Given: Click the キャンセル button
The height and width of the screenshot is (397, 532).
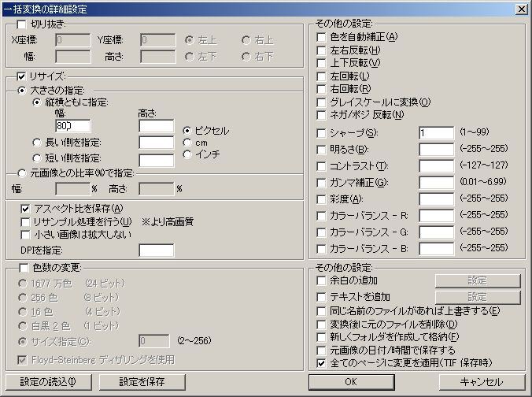Looking at the screenshot, I should tap(482, 382).
